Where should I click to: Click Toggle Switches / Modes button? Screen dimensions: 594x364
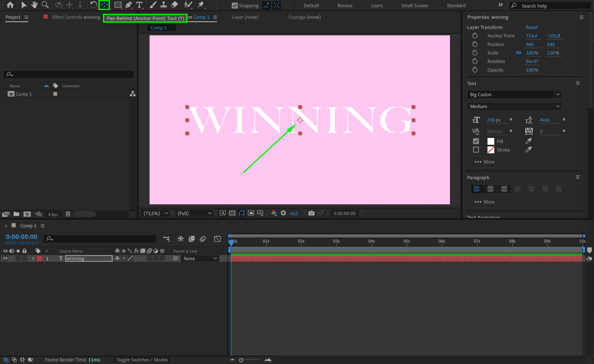(142, 360)
